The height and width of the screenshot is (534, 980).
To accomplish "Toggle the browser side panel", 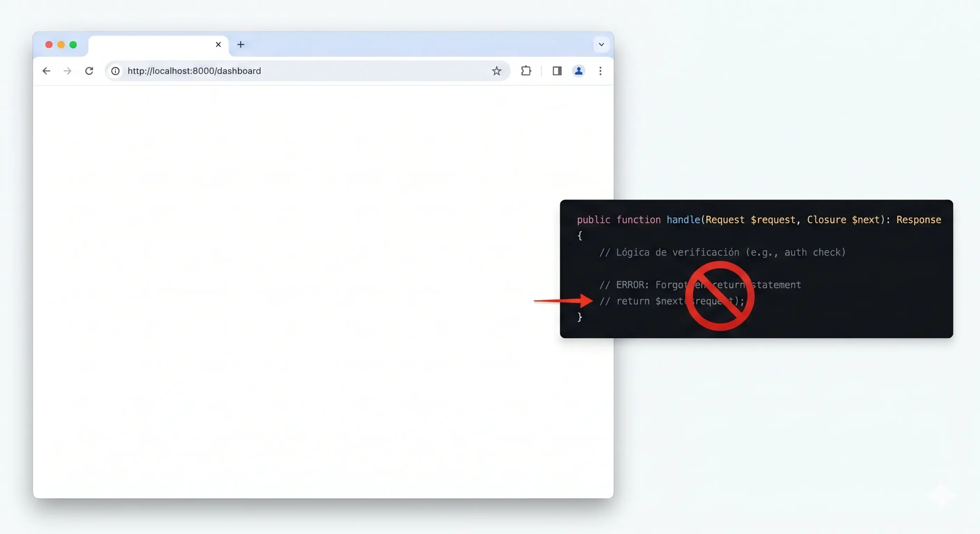I will click(x=557, y=71).
